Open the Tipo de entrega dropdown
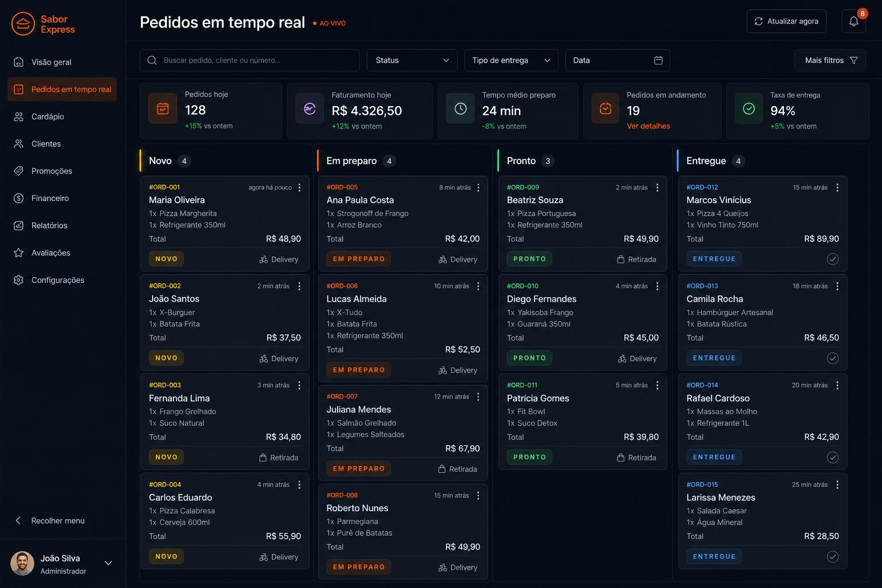Screen dimensions: 882x588 click(x=511, y=60)
